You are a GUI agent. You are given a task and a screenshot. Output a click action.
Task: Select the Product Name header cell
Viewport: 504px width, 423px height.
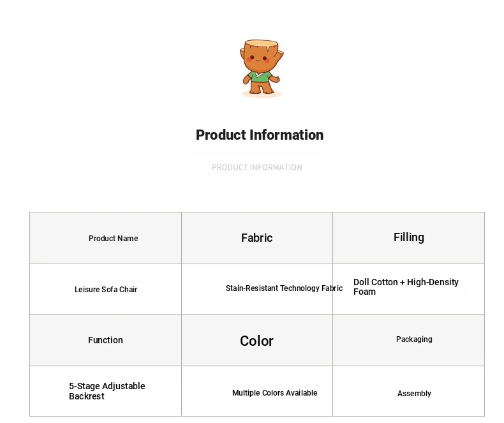pyautogui.click(x=113, y=238)
